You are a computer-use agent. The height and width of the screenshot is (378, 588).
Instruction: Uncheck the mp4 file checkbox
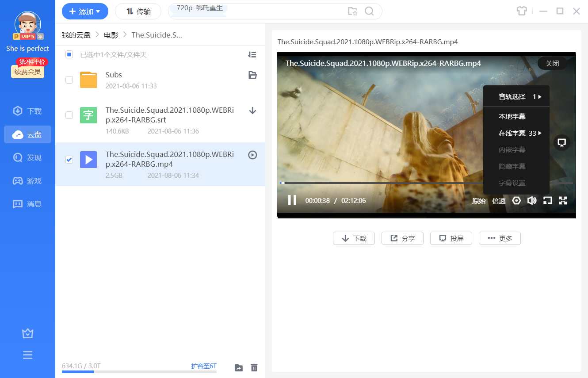69,160
